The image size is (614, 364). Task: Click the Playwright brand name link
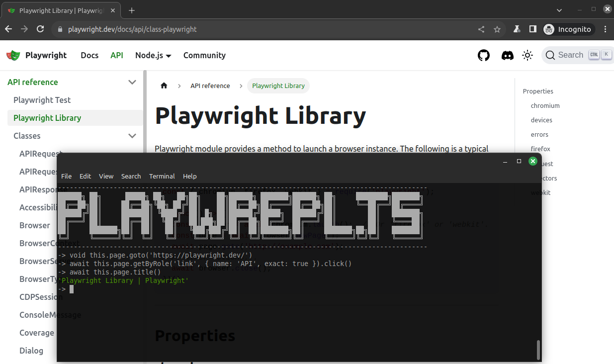[46, 55]
